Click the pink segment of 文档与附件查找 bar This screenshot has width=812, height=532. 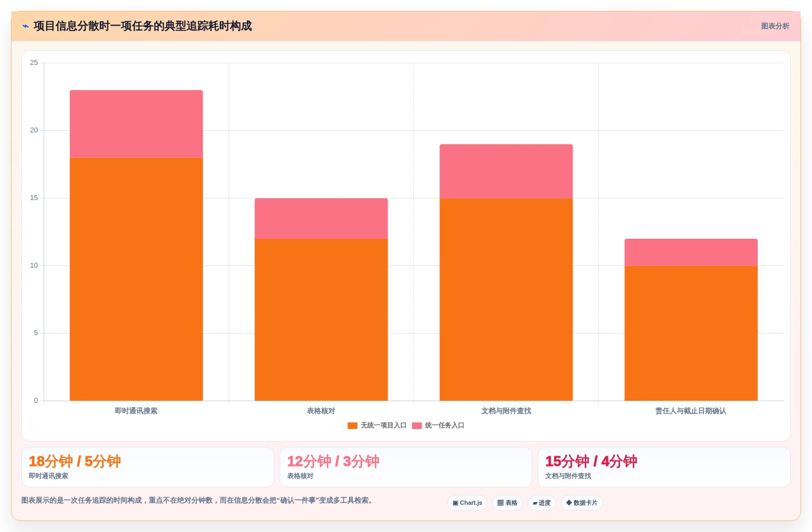[x=506, y=171]
